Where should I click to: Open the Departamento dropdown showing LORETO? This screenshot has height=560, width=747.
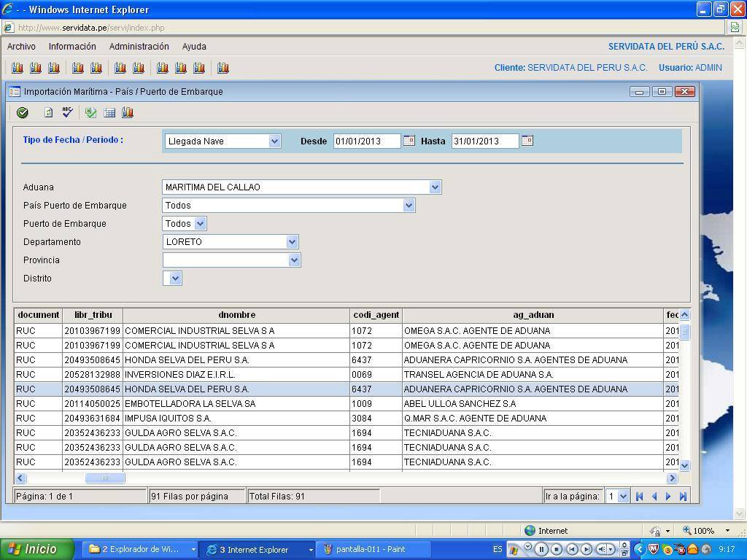pyautogui.click(x=292, y=242)
